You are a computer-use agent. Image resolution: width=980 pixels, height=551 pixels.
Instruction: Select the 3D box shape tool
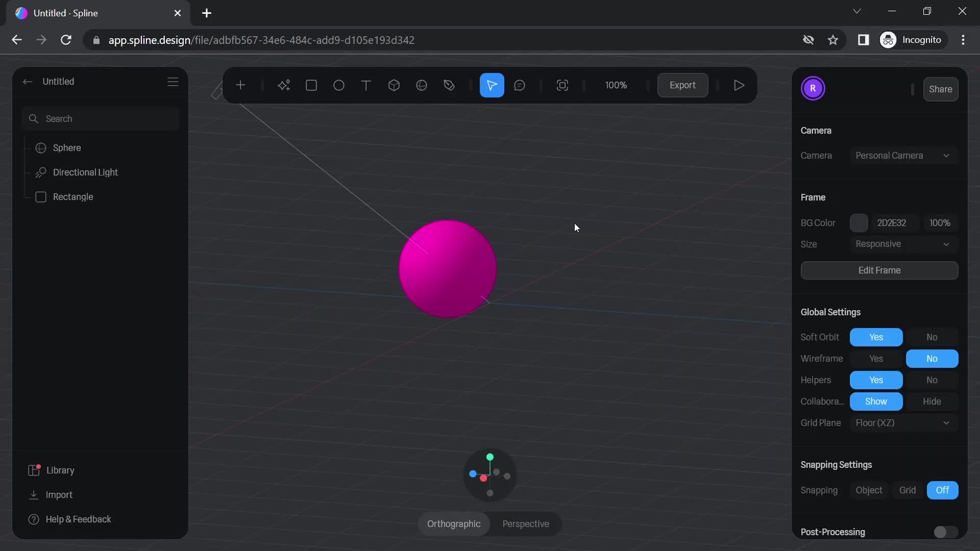[x=394, y=85]
